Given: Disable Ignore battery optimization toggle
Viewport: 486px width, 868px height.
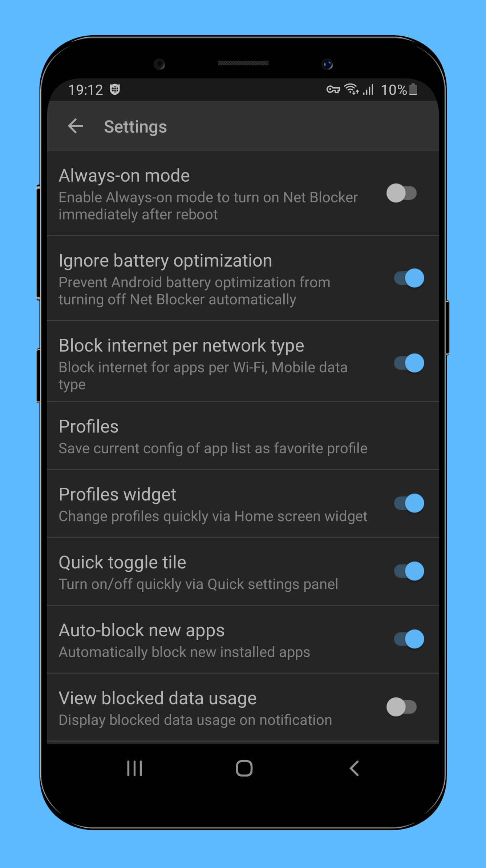Looking at the screenshot, I should [x=409, y=278].
